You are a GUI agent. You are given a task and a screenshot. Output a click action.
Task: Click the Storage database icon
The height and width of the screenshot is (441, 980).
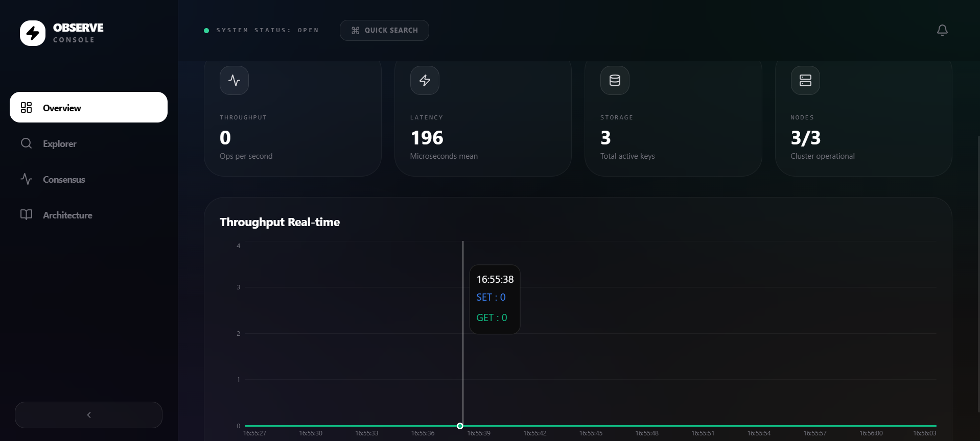point(615,80)
